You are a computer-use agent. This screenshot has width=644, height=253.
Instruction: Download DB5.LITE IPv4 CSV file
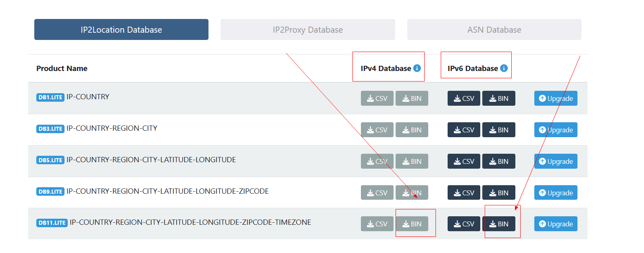[x=377, y=161]
